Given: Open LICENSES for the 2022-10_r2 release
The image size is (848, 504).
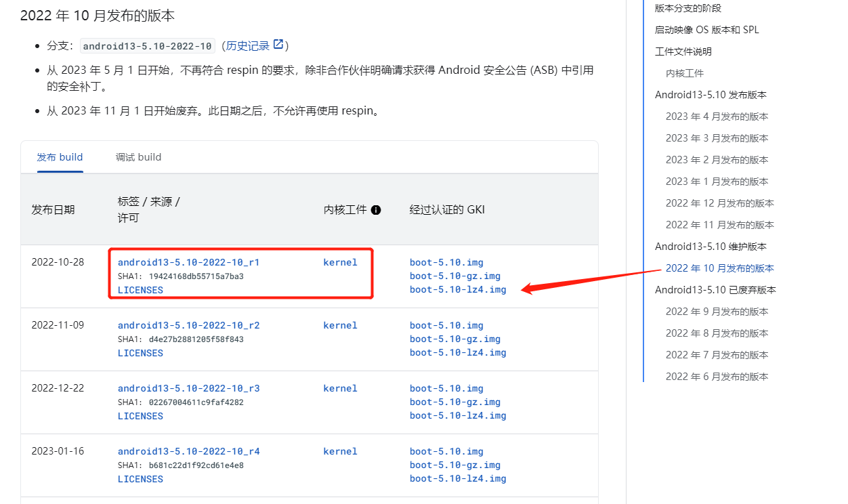Looking at the screenshot, I should pyautogui.click(x=140, y=353).
